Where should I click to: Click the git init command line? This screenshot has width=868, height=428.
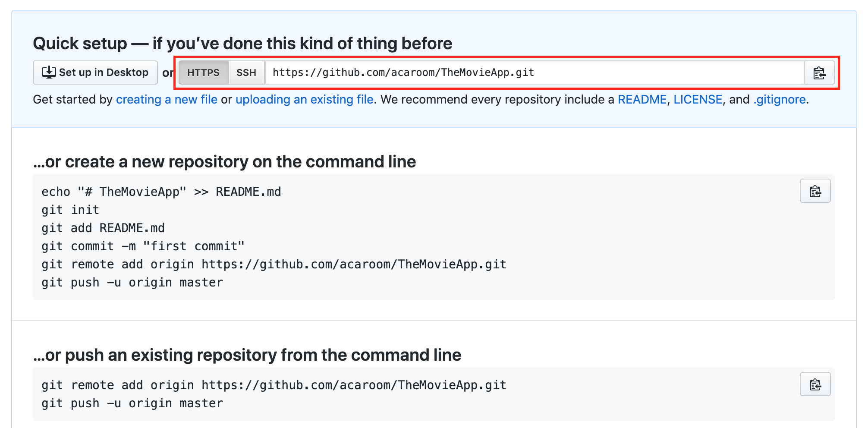point(70,210)
